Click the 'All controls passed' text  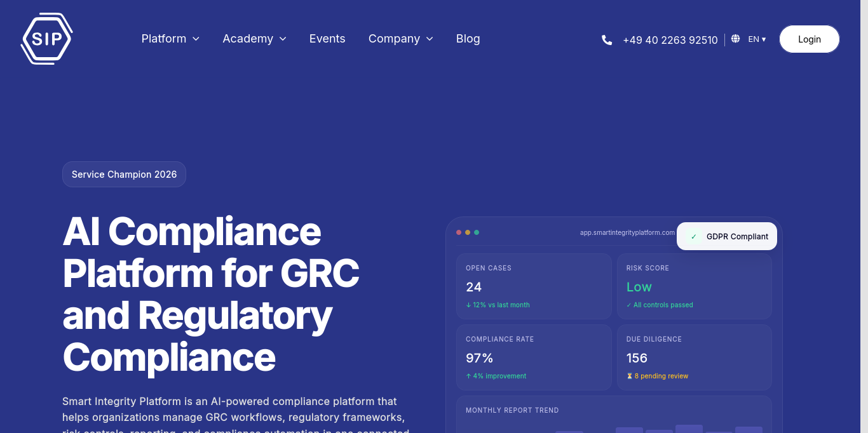[x=663, y=305]
